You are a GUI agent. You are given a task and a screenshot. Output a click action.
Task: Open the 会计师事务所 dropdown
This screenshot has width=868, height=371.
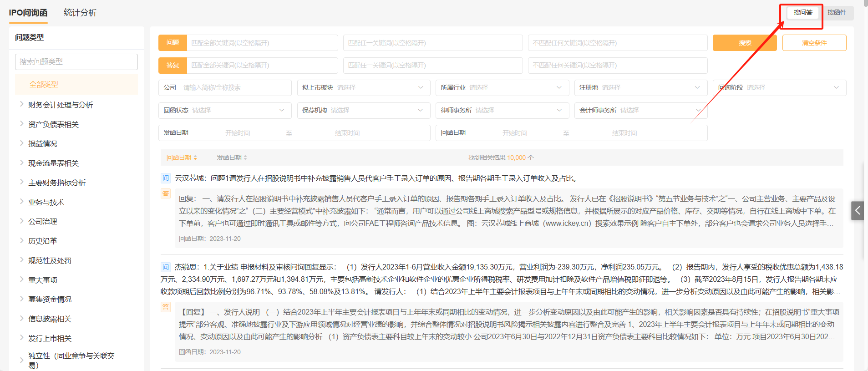click(641, 110)
